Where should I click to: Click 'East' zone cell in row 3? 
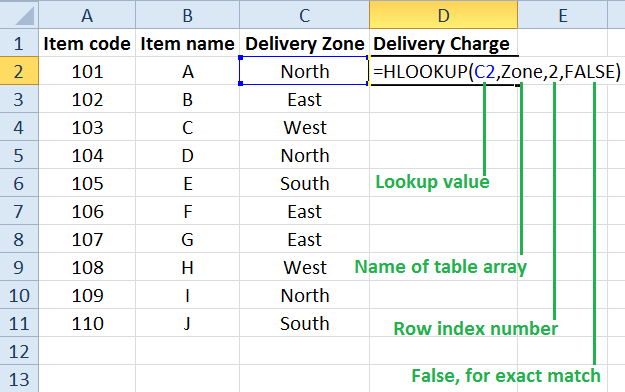coord(305,98)
